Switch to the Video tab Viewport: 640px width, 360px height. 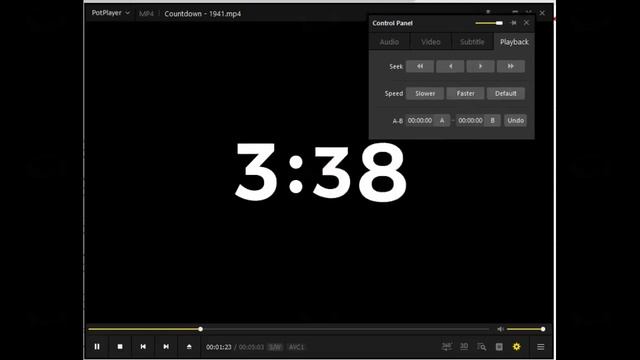pos(431,42)
